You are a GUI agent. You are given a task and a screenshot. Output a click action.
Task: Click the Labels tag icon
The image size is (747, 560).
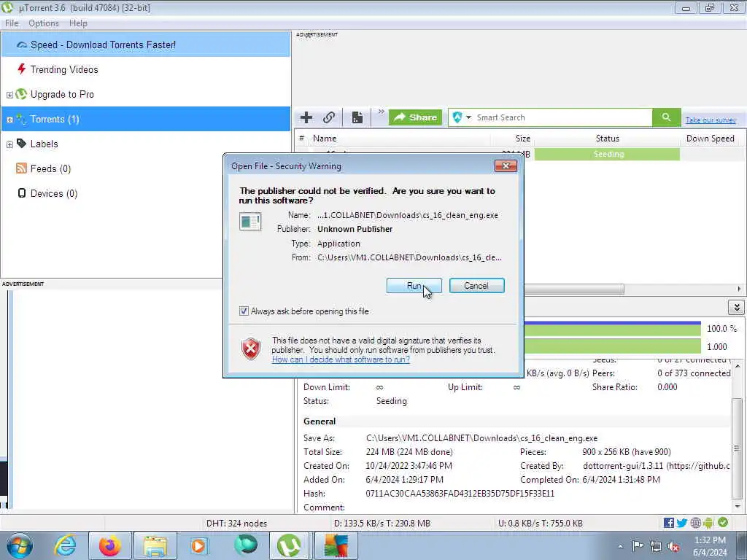point(21,144)
